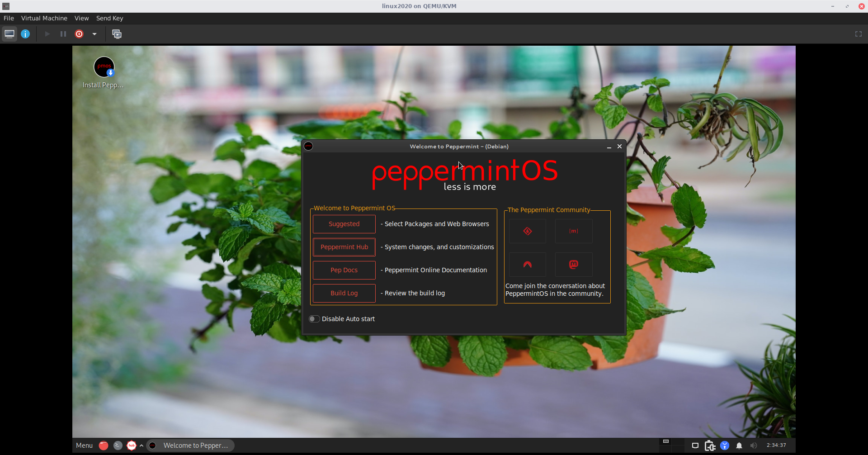This screenshot has height=455, width=868.
Task: Open the power status icon in the tray
Action: 710,446
